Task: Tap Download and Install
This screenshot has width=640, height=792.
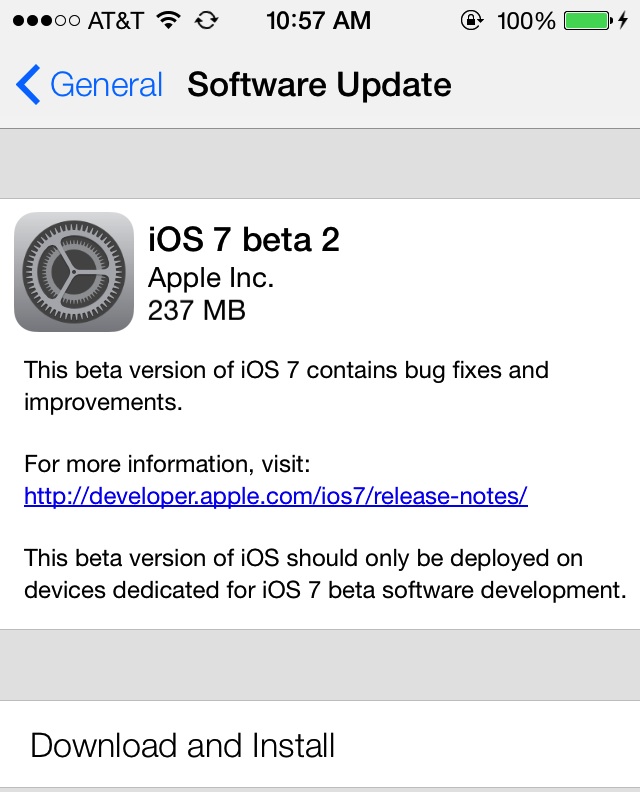Action: (x=320, y=745)
